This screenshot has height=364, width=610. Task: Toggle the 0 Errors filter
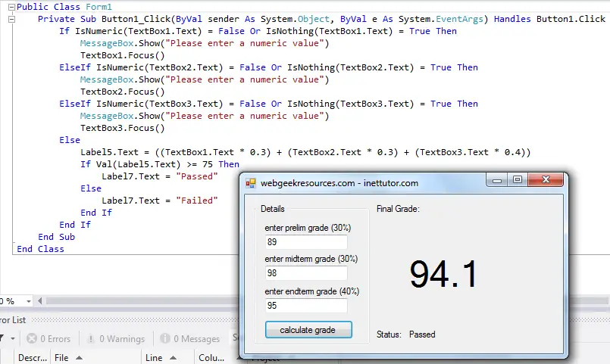point(48,339)
